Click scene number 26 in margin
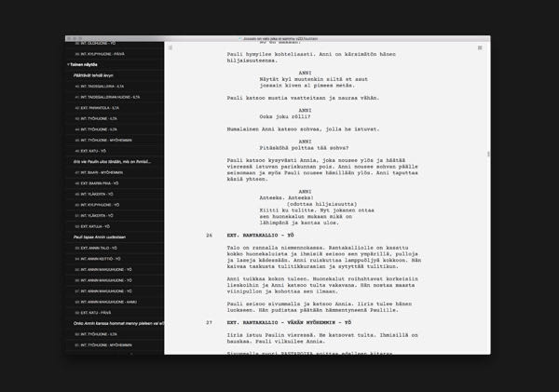 pos(209,236)
